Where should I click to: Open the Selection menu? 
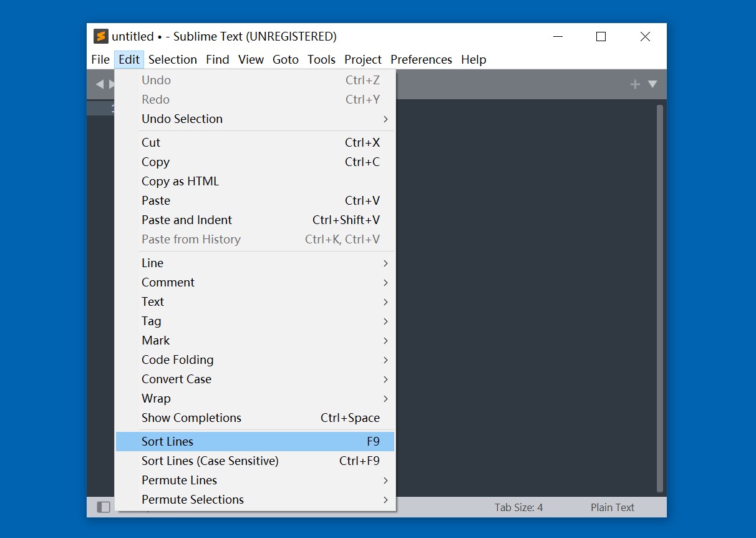coord(173,59)
